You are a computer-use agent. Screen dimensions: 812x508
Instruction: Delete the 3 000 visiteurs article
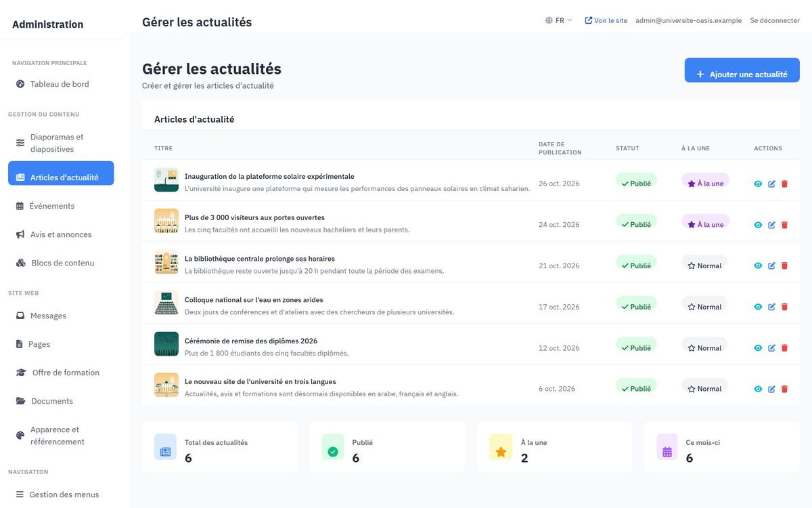[x=784, y=225]
